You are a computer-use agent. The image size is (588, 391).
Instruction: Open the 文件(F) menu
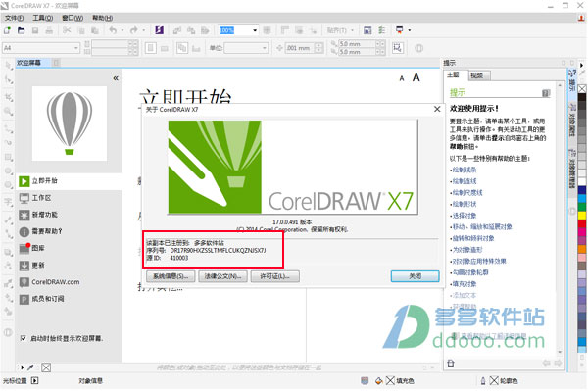click(14, 18)
